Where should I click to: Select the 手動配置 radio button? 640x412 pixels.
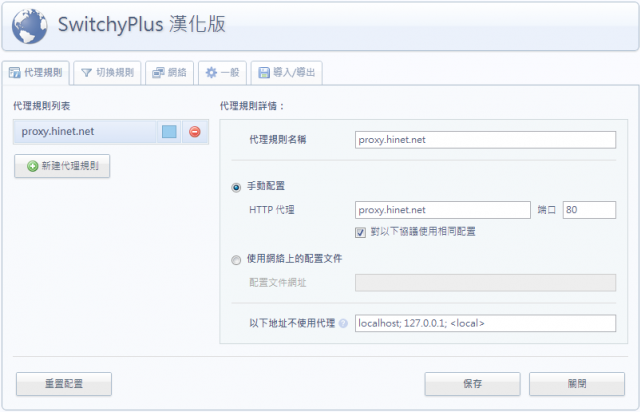click(x=236, y=187)
